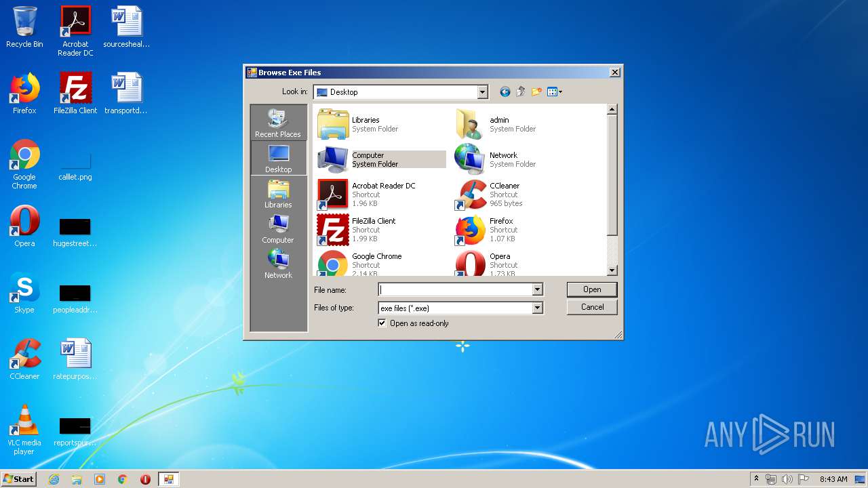Expand the Look in Desktop dropdown
Image resolution: width=868 pixels, height=488 pixels.
482,92
